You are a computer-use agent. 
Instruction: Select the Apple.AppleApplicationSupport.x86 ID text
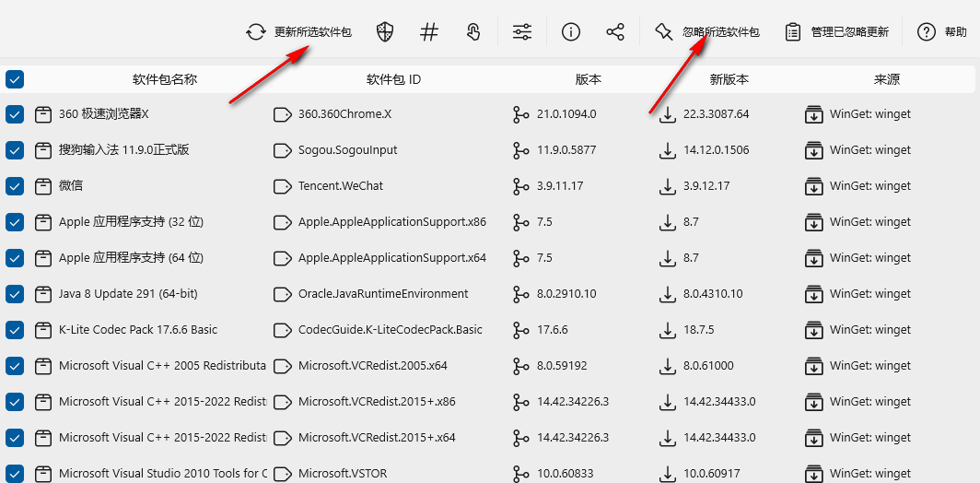tap(391, 222)
